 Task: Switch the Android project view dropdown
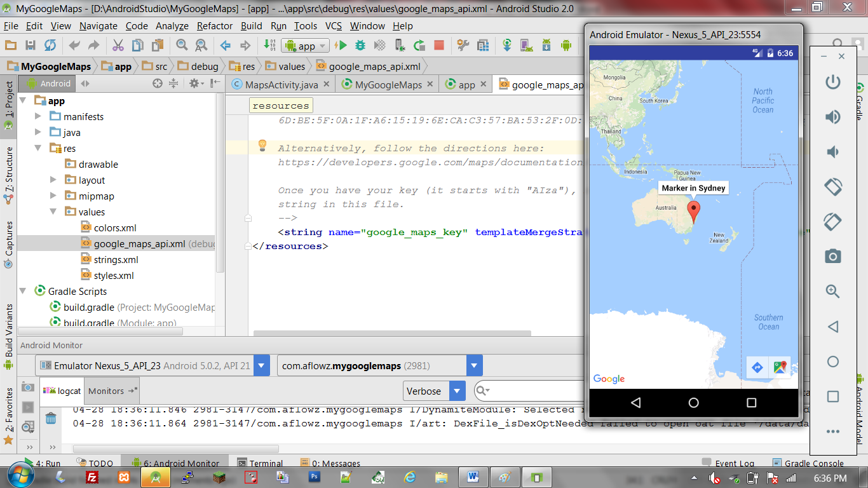pos(47,83)
